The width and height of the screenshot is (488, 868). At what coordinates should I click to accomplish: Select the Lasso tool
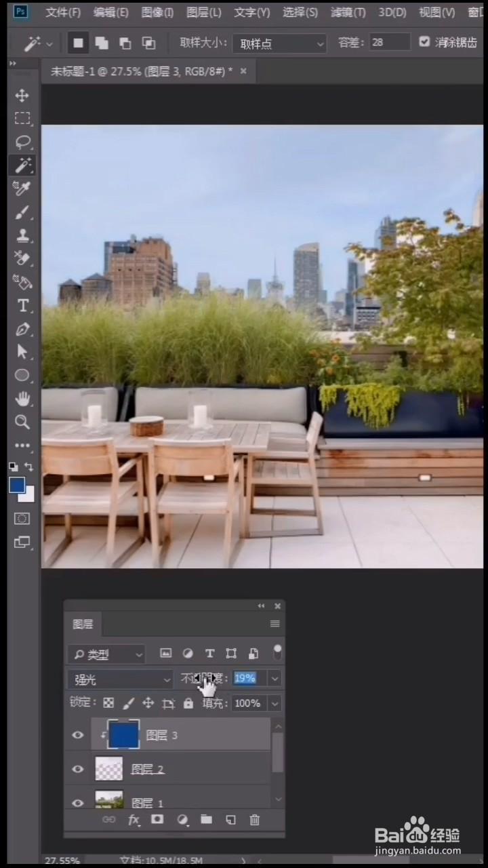point(22,142)
